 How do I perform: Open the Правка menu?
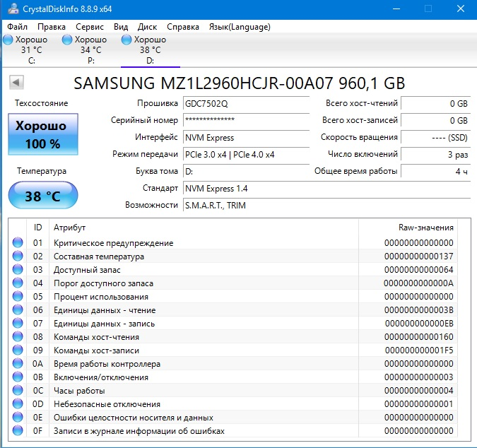coord(52,27)
